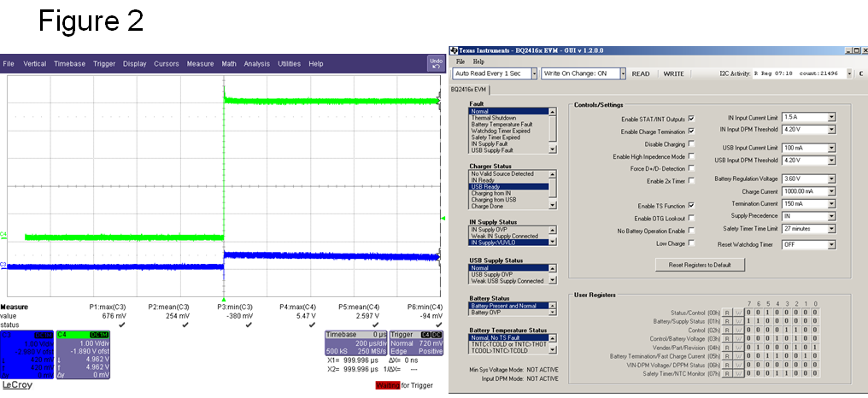
Task: Open the Trigger descriptor box
Action: click(417, 343)
